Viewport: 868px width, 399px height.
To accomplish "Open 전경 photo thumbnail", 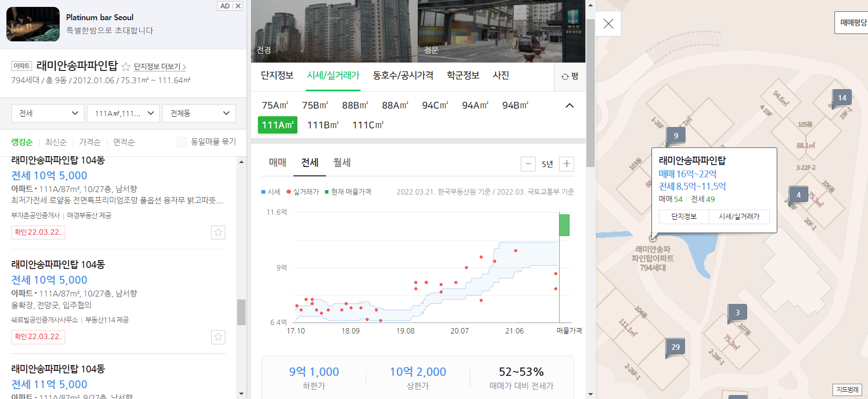I will click(334, 31).
